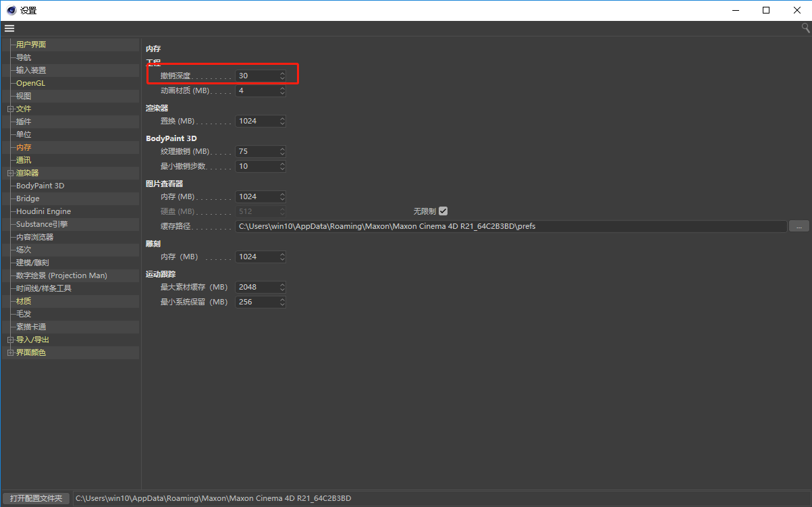
Task: Expand the 文件 tree node
Action: 10,109
